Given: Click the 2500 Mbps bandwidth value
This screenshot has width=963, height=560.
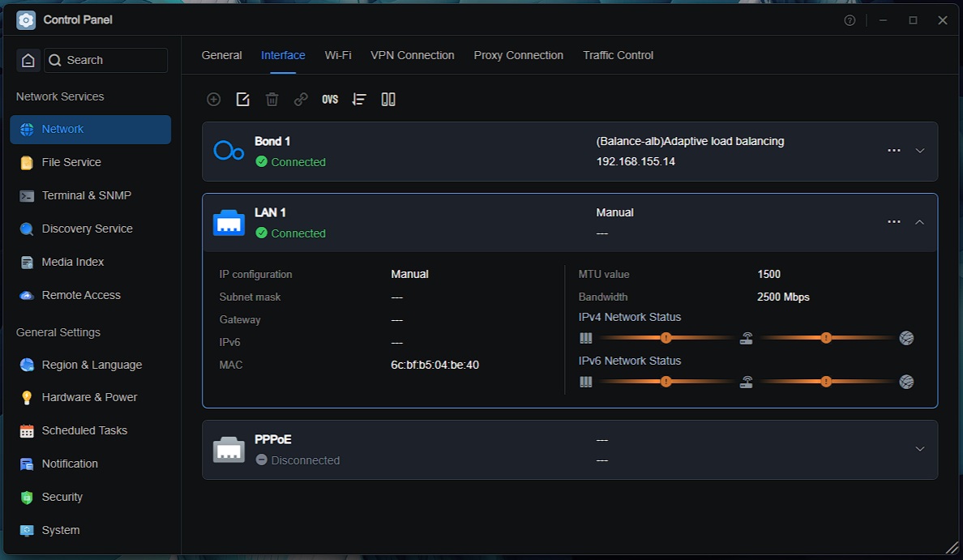Looking at the screenshot, I should click(783, 297).
